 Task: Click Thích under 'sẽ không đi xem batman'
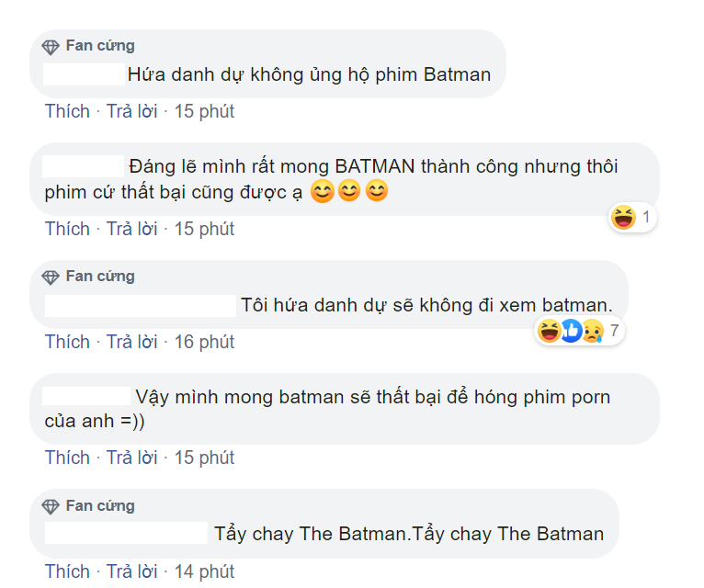pos(67,342)
